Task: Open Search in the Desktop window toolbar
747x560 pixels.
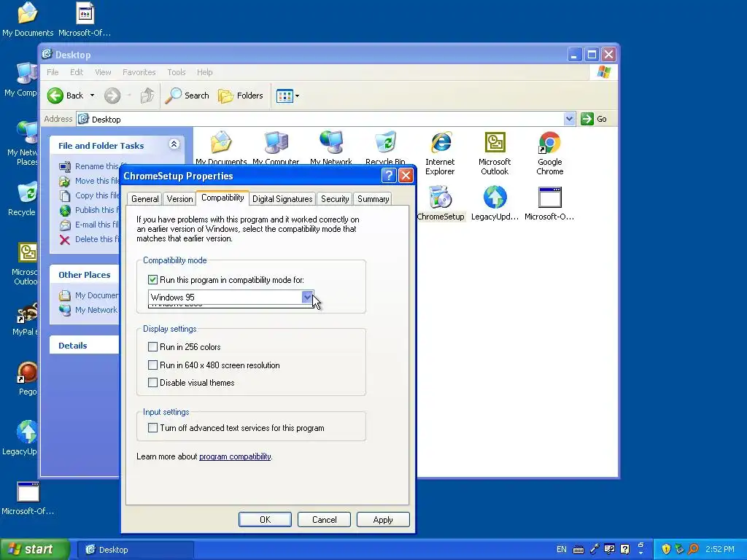Action: (187, 96)
